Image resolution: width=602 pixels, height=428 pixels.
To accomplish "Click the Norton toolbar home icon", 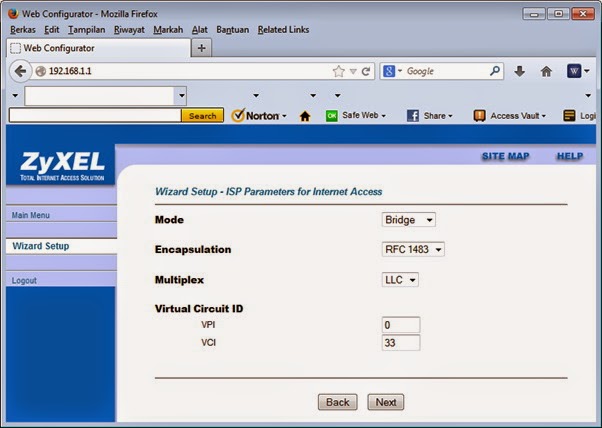I will [x=305, y=116].
